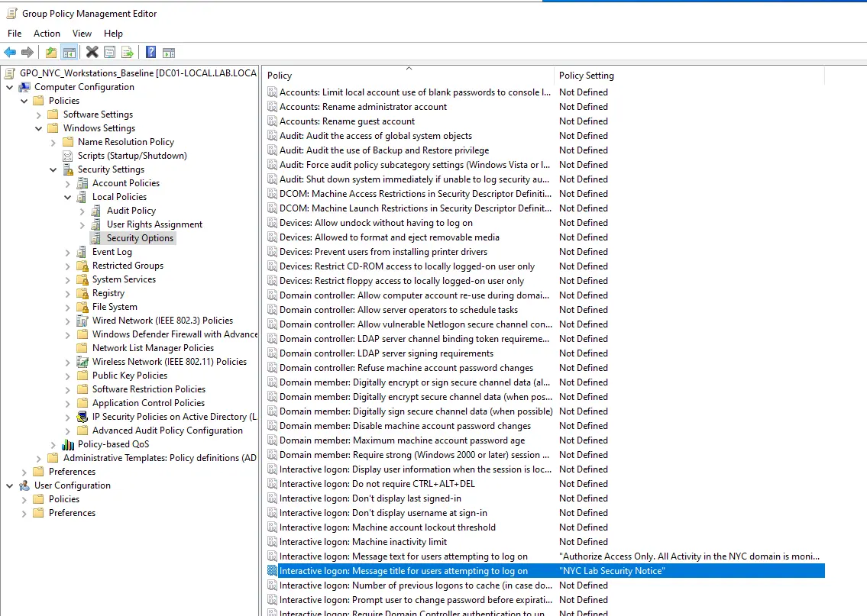The height and width of the screenshot is (616, 867).
Task: Select Accounts: Rename administrator account policy
Action: pyautogui.click(x=363, y=107)
